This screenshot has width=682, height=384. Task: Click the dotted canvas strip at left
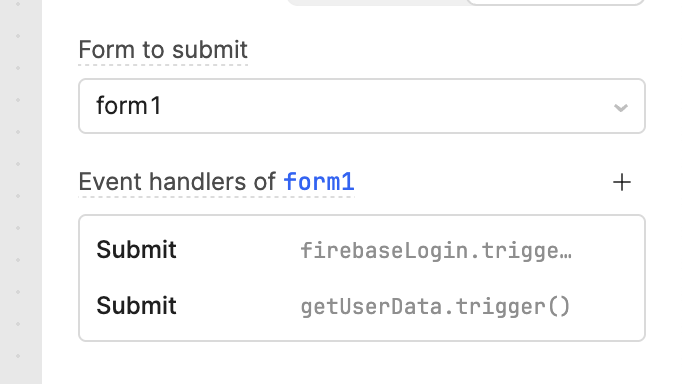[20, 192]
